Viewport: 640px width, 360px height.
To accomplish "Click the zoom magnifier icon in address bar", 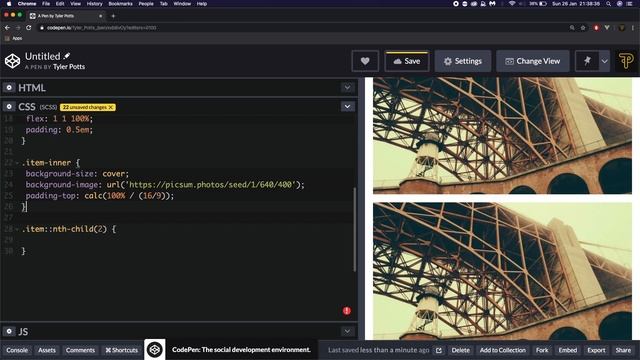I will (x=572, y=28).
